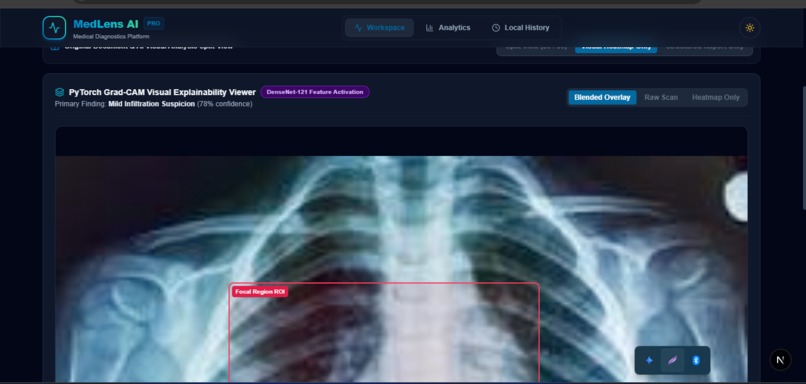Image resolution: width=806 pixels, height=384 pixels.
Task: Switch to Heatmap Only view mode
Action: click(x=716, y=97)
